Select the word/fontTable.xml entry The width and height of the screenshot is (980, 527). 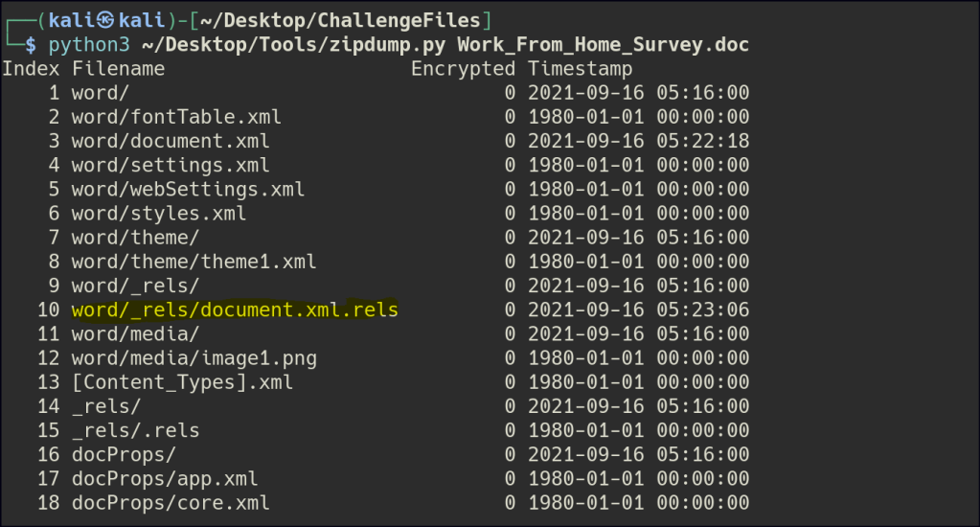pyautogui.click(x=176, y=116)
